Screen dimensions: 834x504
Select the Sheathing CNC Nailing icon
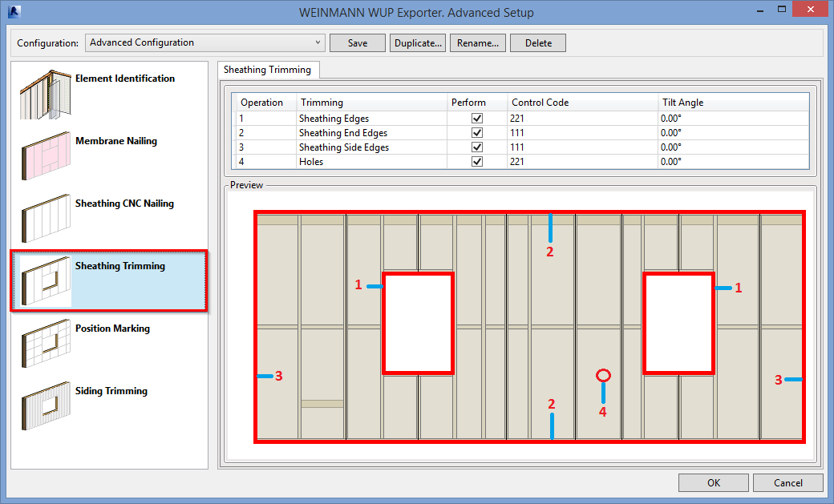[x=46, y=219]
